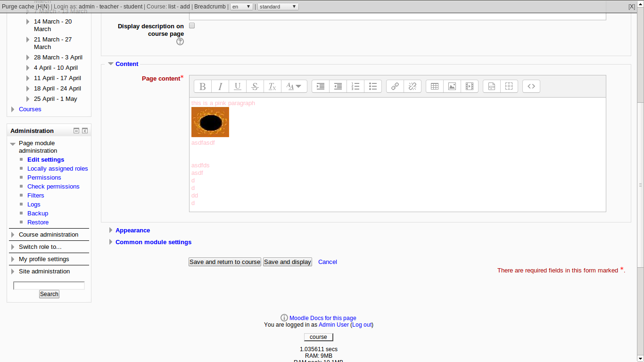
Task: Click the Log out link
Action: 362,324
